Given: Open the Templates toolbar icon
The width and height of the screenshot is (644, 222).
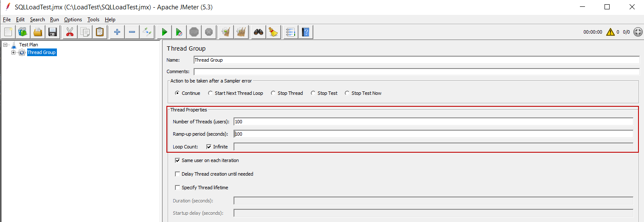Looking at the screenshot, I should [x=22, y=32].
